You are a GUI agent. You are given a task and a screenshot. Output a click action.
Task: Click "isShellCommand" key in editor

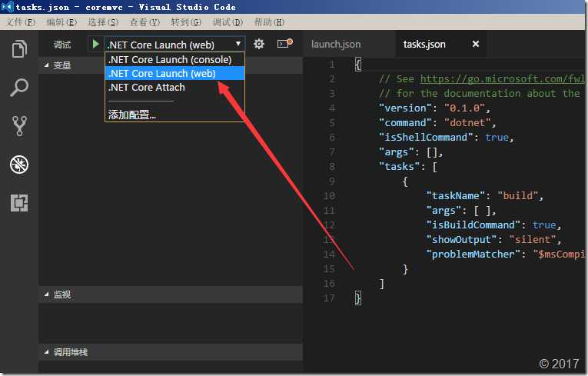click(x=426, y=138)
